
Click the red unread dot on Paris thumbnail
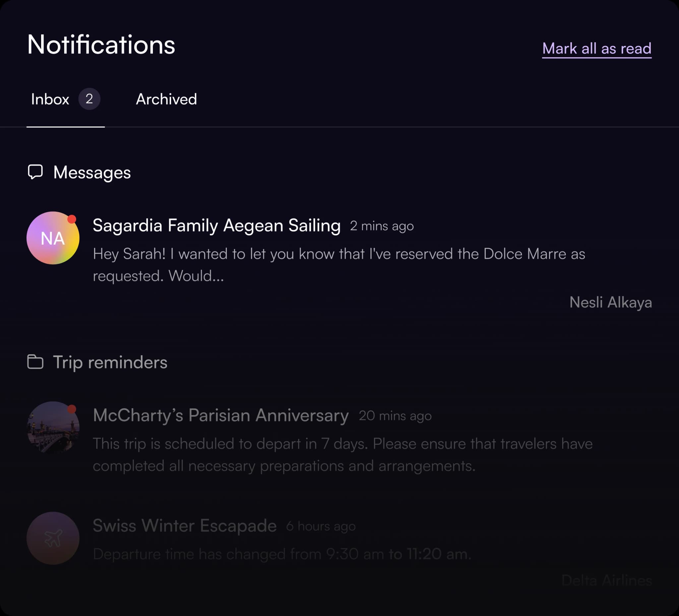pos(72,409)
